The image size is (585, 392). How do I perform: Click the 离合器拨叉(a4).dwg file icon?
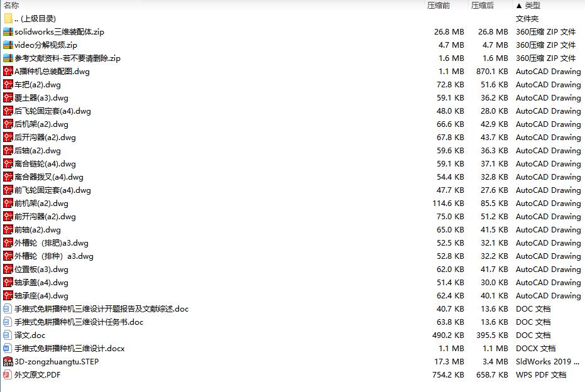[8, 177]
